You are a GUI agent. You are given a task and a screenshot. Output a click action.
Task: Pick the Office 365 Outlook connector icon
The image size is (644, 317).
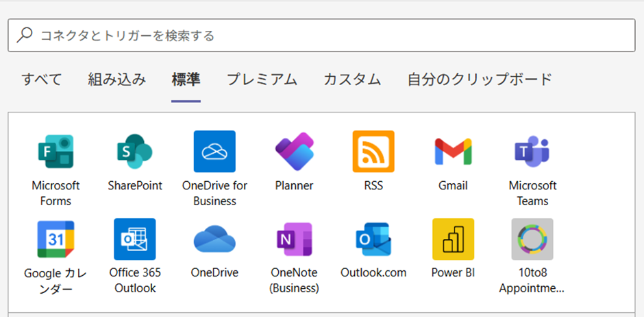[x=135, y=239]
